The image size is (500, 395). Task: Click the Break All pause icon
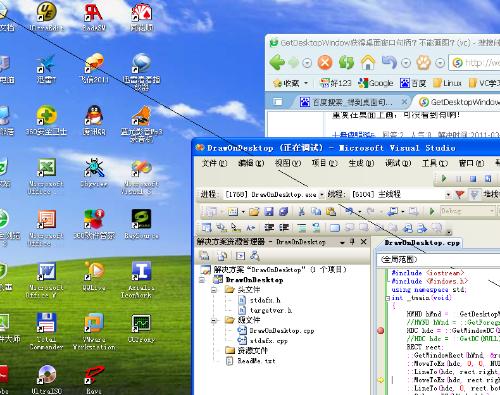[459, 179]
